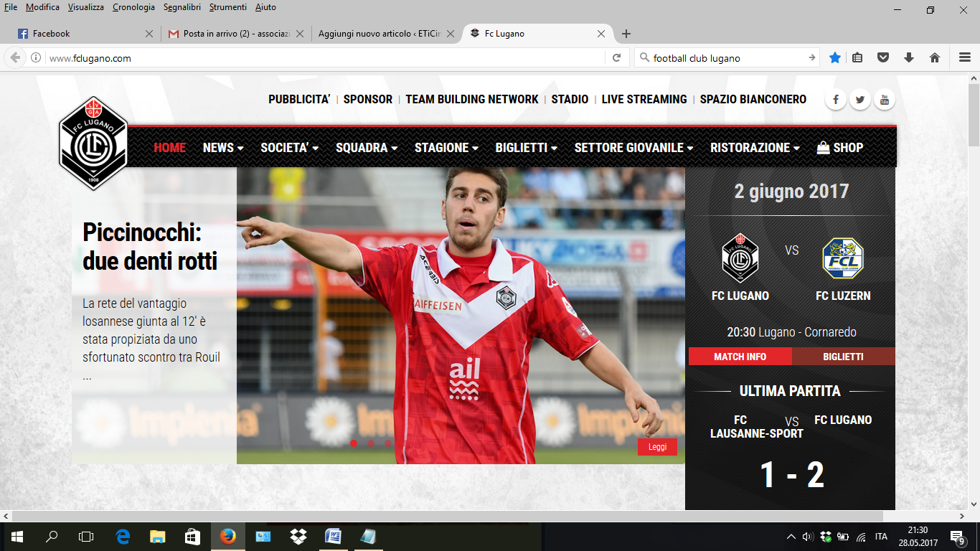
Task: Click the address bar URL field
Action: pos(326,58)
